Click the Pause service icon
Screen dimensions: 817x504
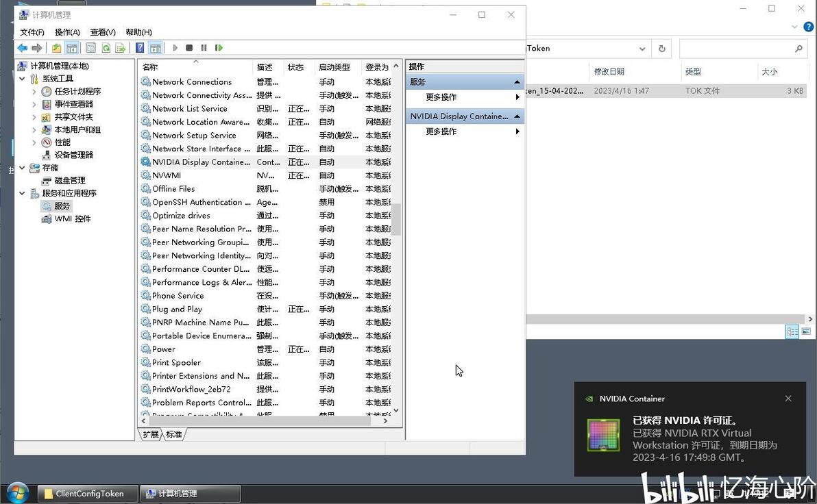coord(204,48)
